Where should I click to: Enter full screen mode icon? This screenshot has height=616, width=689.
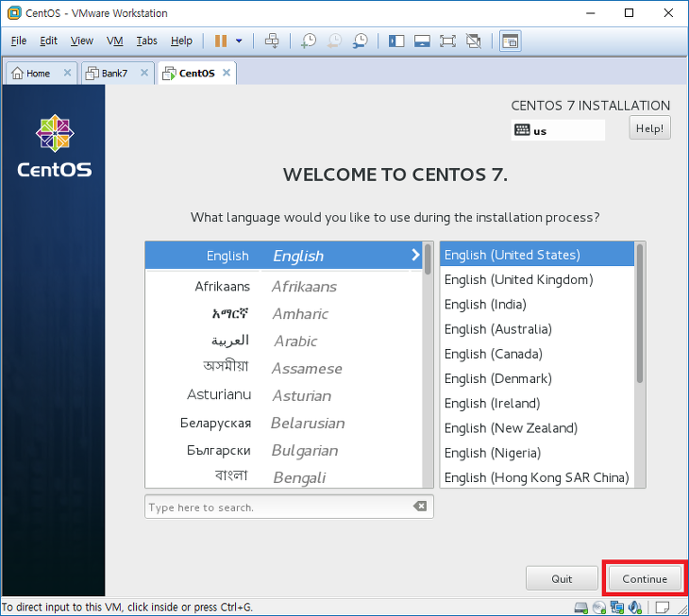pos(447,41)
